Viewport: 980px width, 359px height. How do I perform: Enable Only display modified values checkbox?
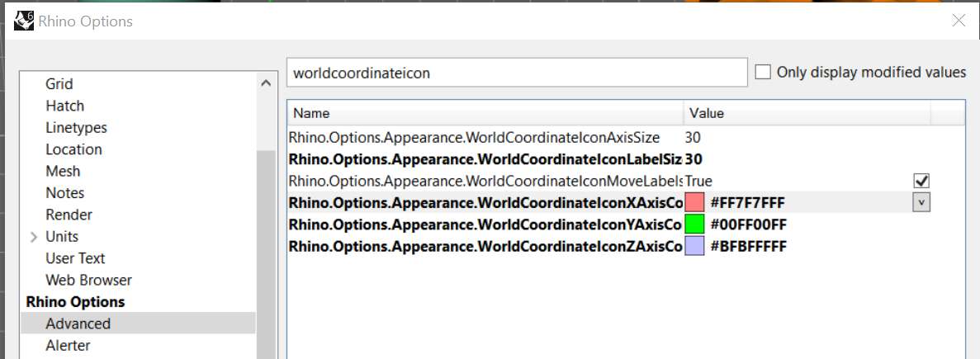tap(763, 73)
